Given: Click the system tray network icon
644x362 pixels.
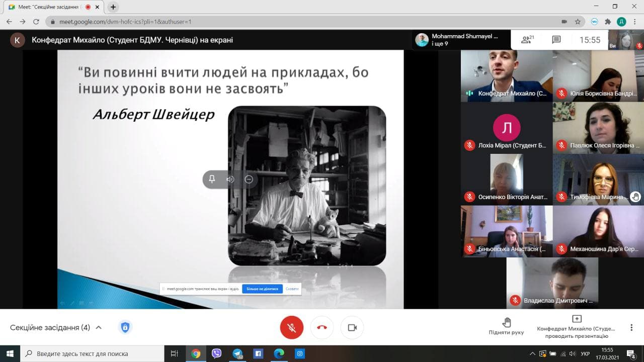Looking at the screenshot, I should 562,353.
